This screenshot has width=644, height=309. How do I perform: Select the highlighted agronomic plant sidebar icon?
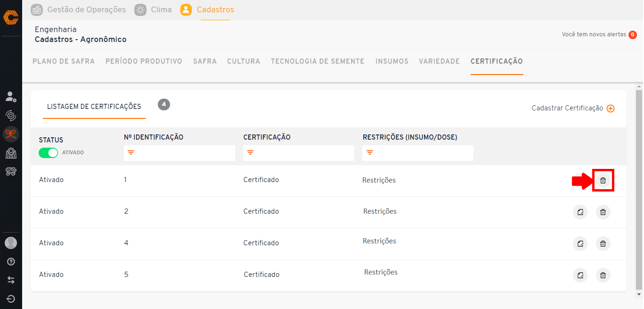[11, 134]
